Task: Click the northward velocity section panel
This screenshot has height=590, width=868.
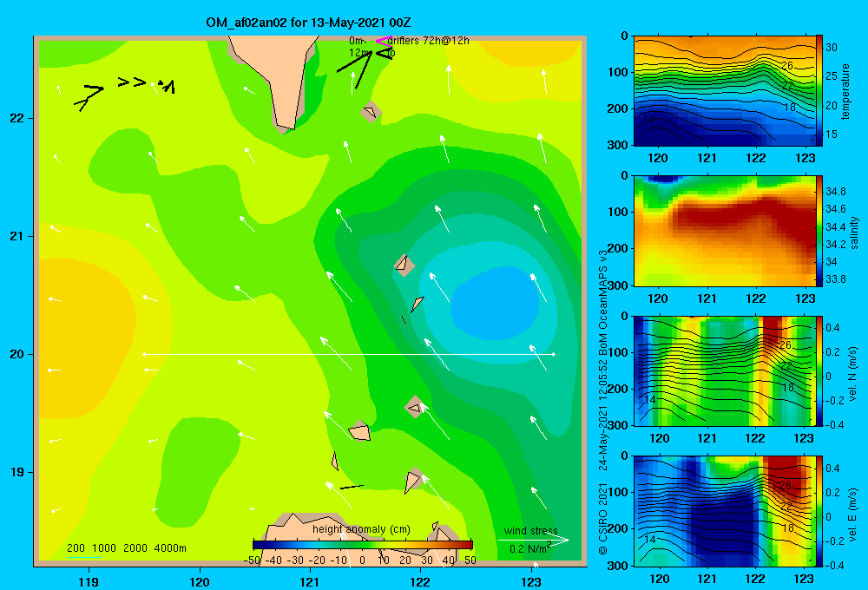Action: [x=725, y=370]
